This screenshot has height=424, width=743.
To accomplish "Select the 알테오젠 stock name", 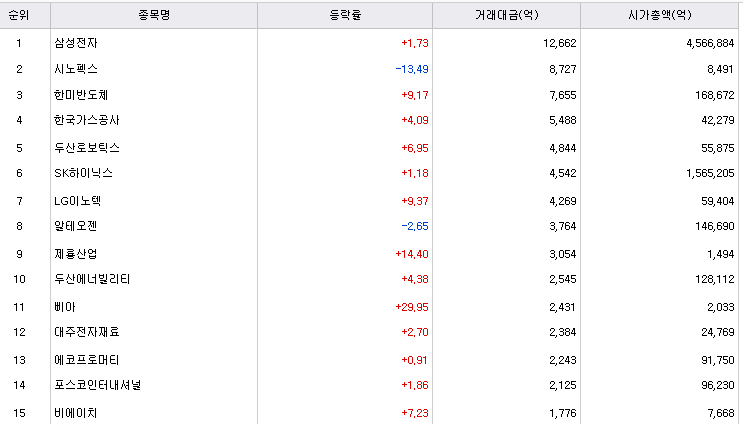I will (x=76, y=226).
